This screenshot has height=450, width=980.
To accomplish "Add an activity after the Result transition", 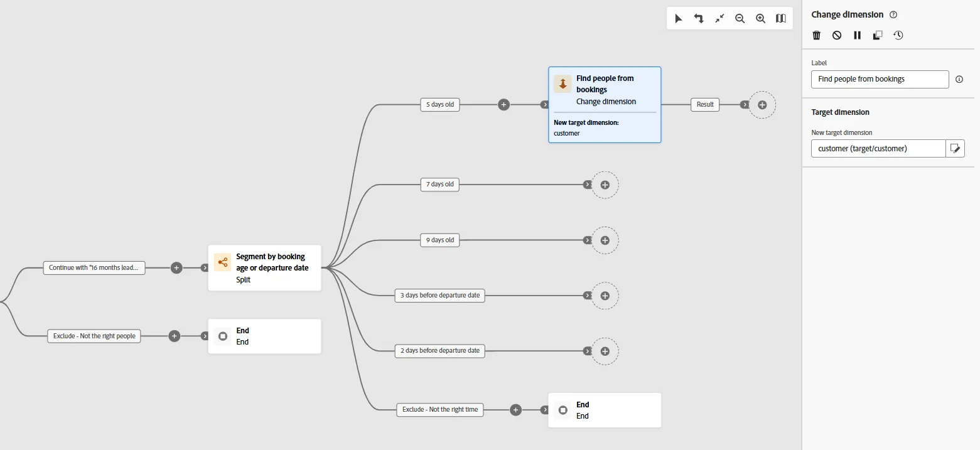I will [x=762, y=105].
